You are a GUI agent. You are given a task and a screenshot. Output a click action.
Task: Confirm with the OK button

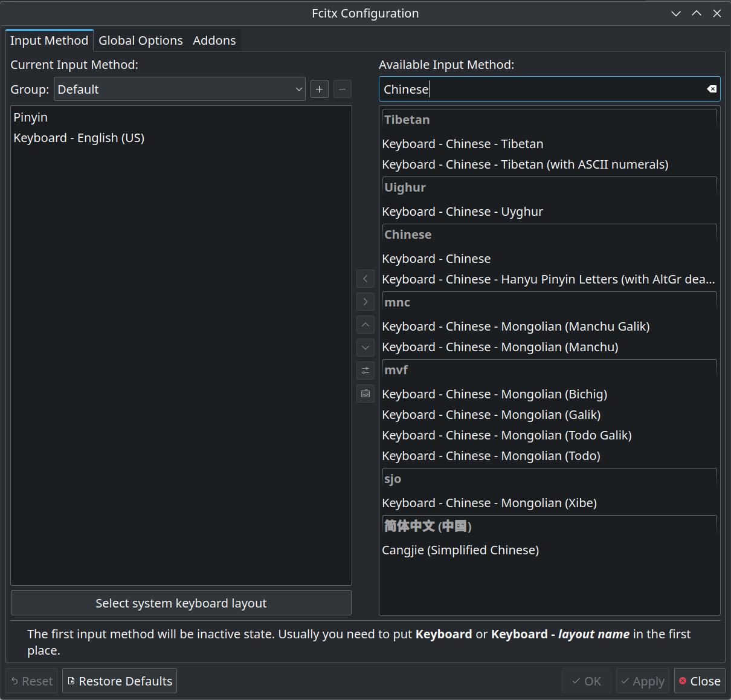coord(587,681)
